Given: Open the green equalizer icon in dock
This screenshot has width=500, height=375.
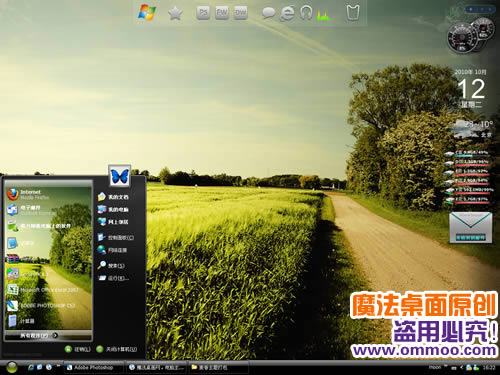Looking at the screenshot, I should coord(323,15).
